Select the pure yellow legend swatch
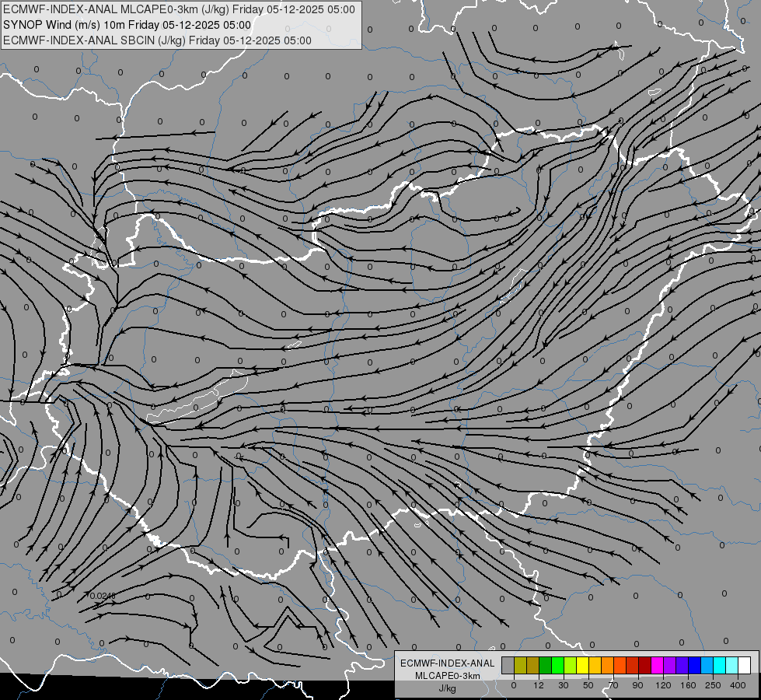This screenshot has width=761, height=700. click(x=582, y=665)
